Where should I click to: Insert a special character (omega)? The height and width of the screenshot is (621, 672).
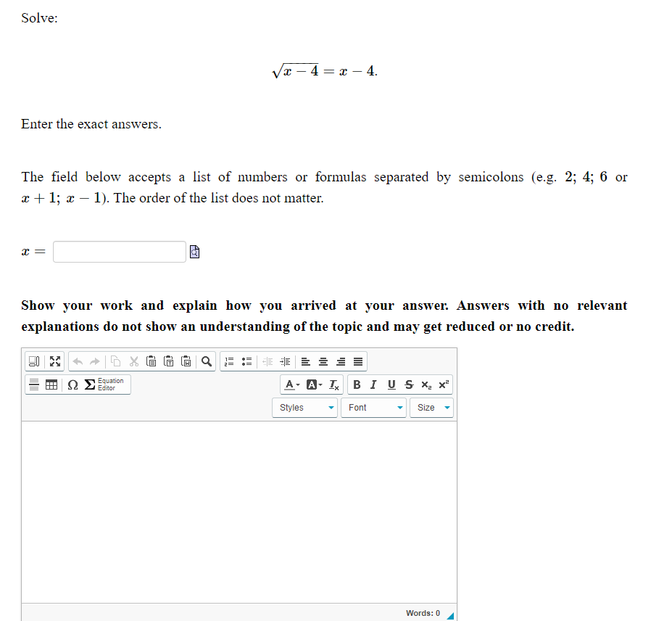[72, 384]
